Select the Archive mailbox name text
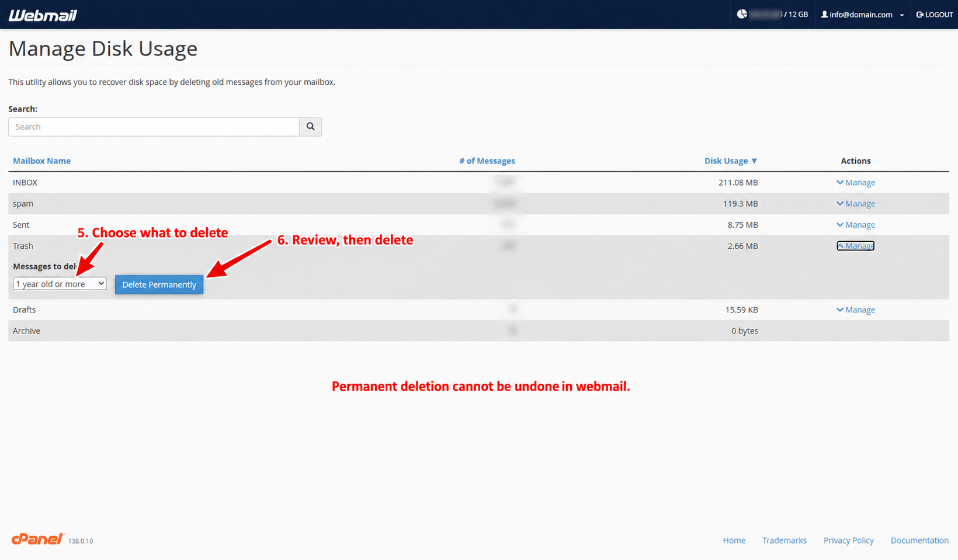Screen dimensions: 958x560 click(x=26, y=331)
